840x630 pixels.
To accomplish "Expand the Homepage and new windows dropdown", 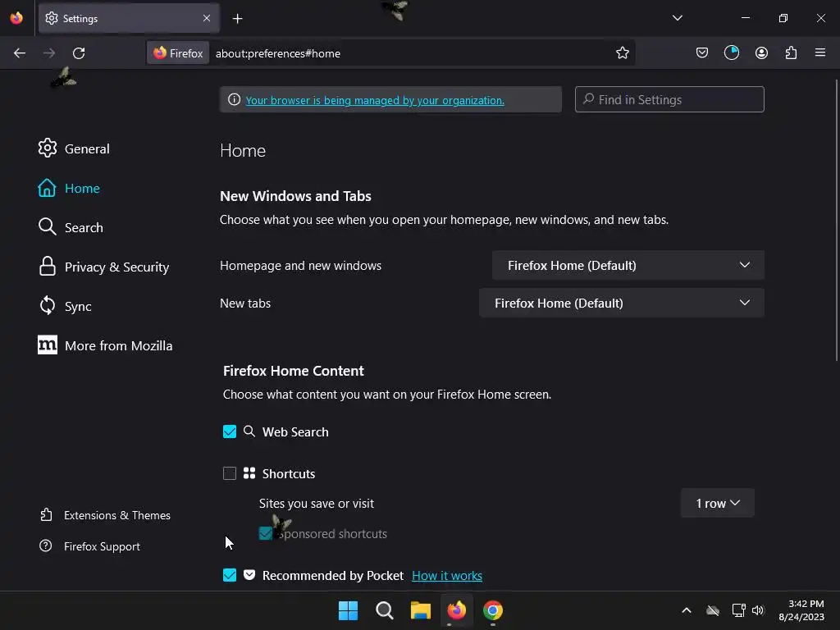I will pos(628,265).
